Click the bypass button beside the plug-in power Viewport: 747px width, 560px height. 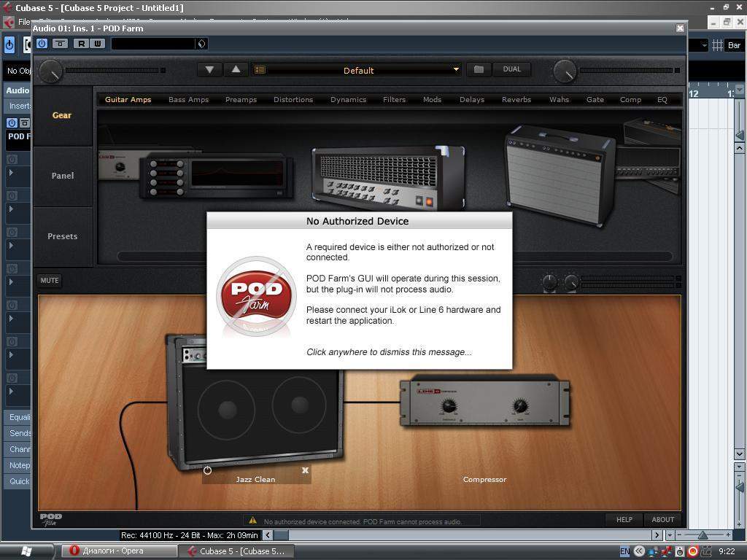(x=61, y=44)
